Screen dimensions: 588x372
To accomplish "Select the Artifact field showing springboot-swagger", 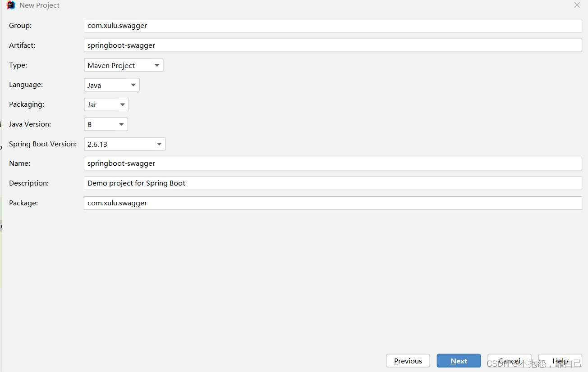I will (316, 45).
